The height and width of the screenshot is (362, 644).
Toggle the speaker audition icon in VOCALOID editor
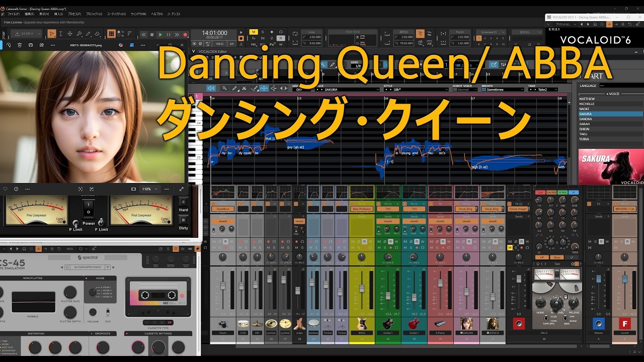[x=211, y=88]
